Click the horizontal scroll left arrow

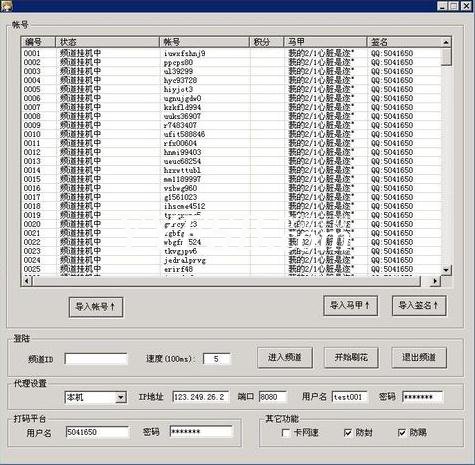click(x=27, y=281)
